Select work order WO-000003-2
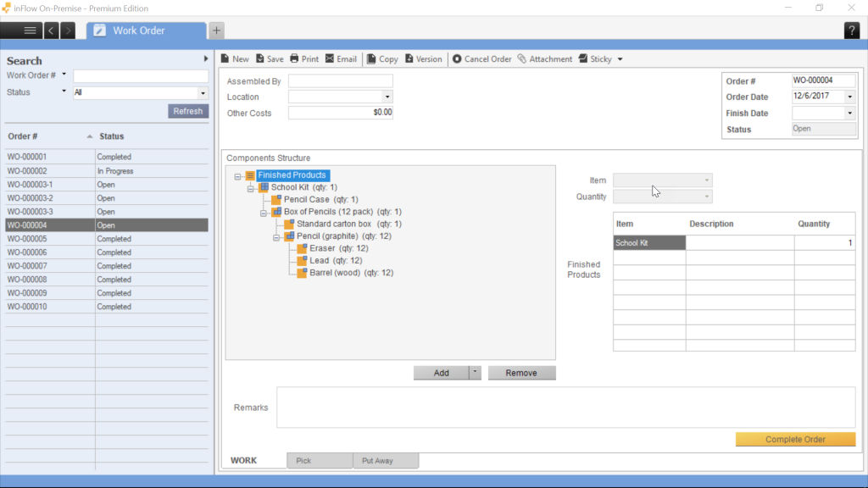Screen dimensions: 868x488 (106, 198)
